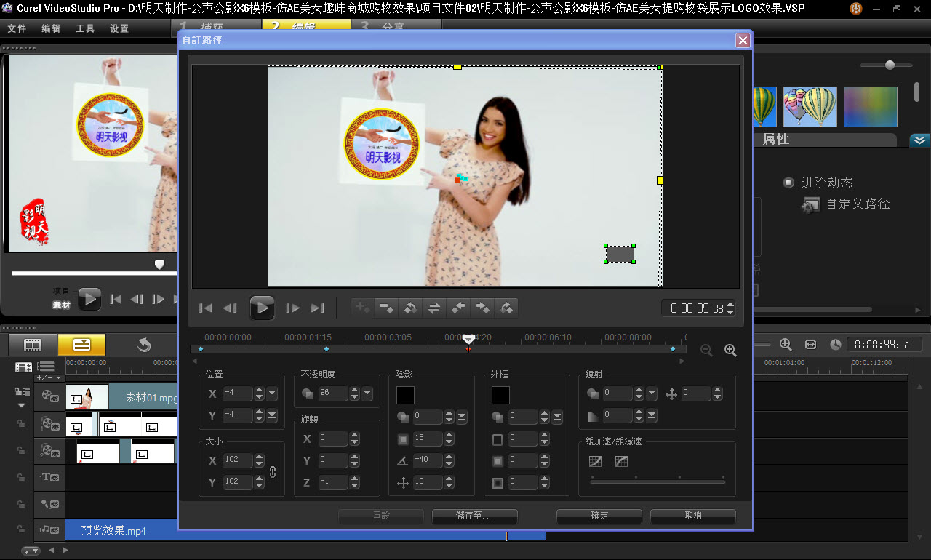Viewport: 931px width, 560px height.
Task: Click the move keyframe right icon
Action: coord(482,308)
